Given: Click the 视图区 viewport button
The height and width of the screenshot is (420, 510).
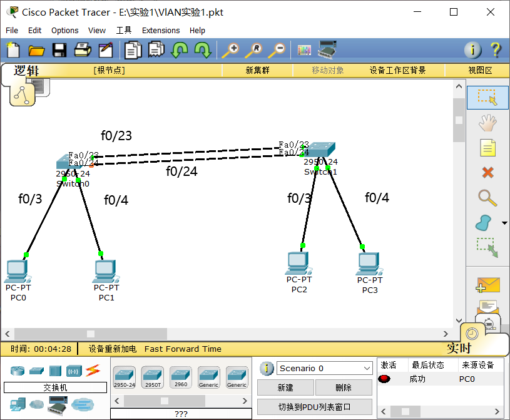Looking at the screenshot, I should tap(480, 70).
